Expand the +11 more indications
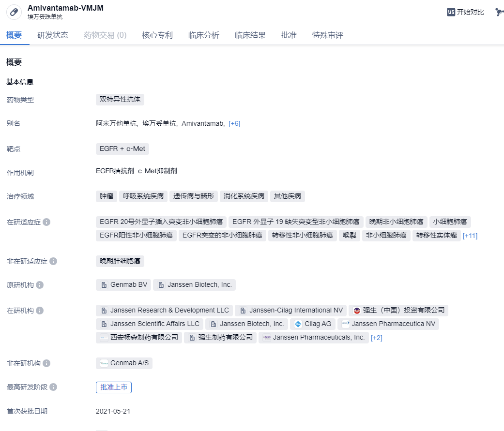Screen dimensions: 504x431 coord(470,236)
